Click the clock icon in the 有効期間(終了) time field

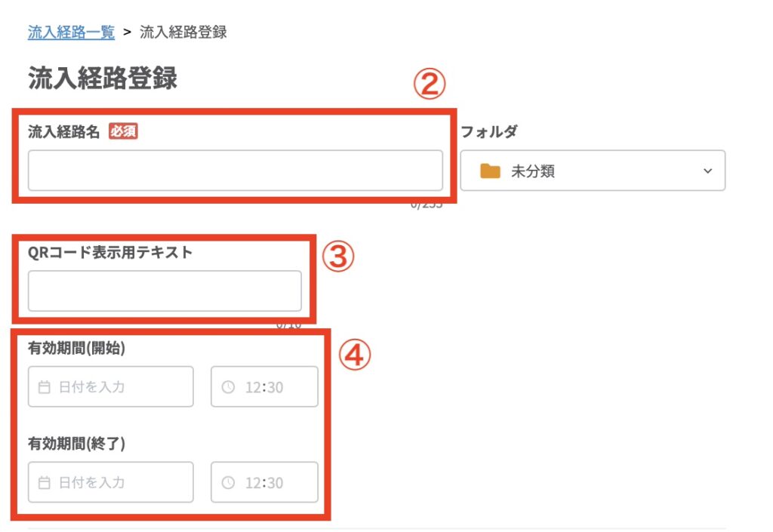coord(229,482)
